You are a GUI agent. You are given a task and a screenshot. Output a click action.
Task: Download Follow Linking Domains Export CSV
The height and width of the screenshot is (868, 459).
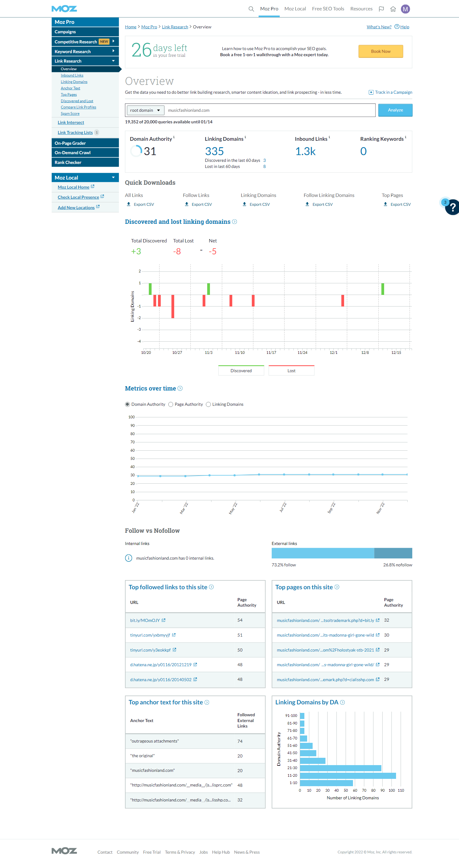(319, 204)
